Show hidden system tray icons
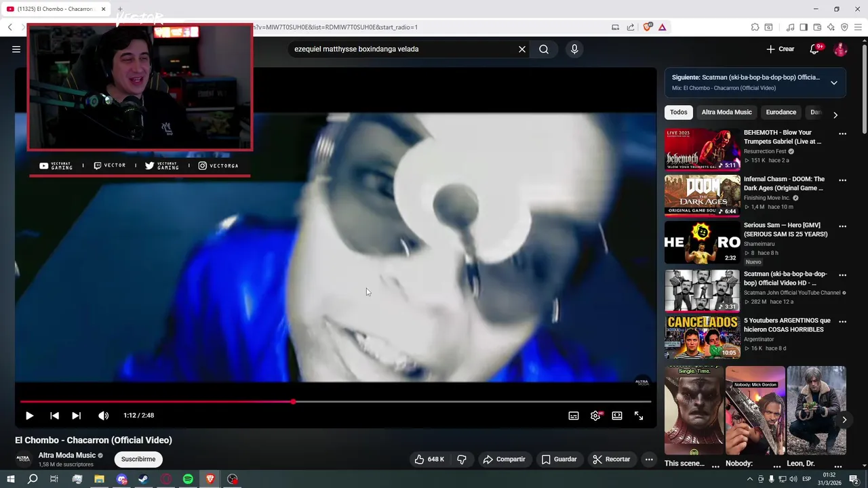This screenshot has height=488, width=868. 749,479
